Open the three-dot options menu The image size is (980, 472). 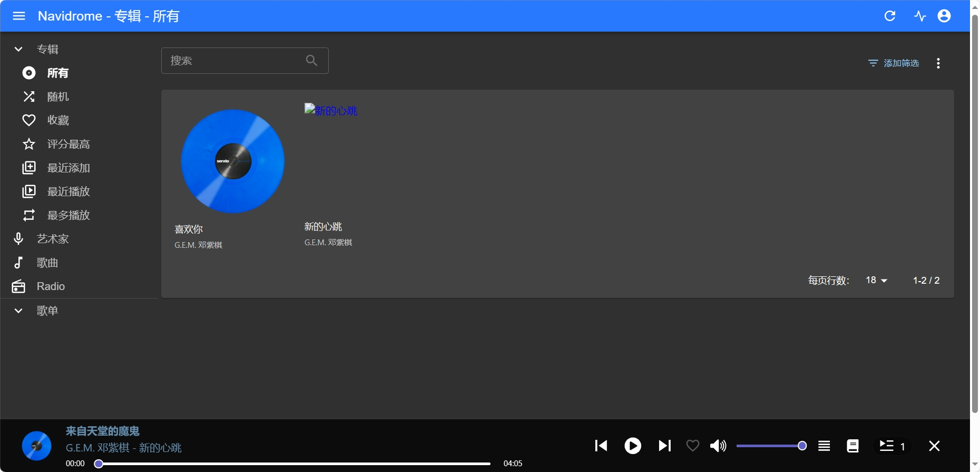(938, 63)
